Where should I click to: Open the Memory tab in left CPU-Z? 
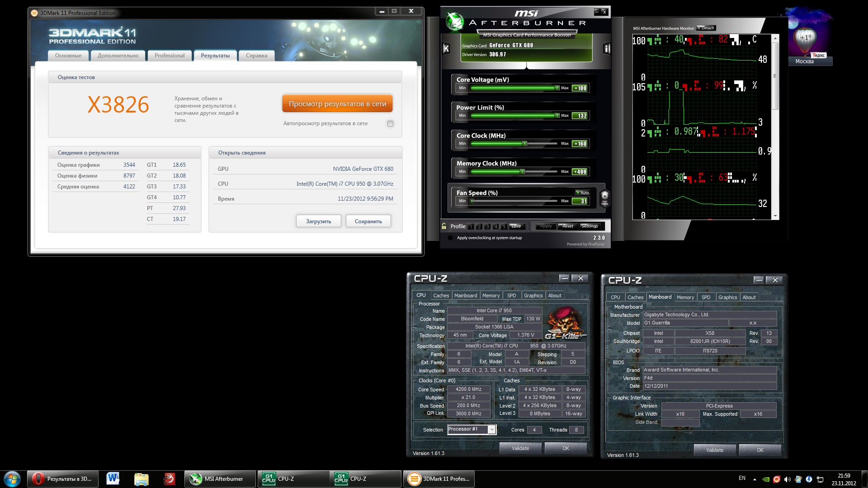491,296
